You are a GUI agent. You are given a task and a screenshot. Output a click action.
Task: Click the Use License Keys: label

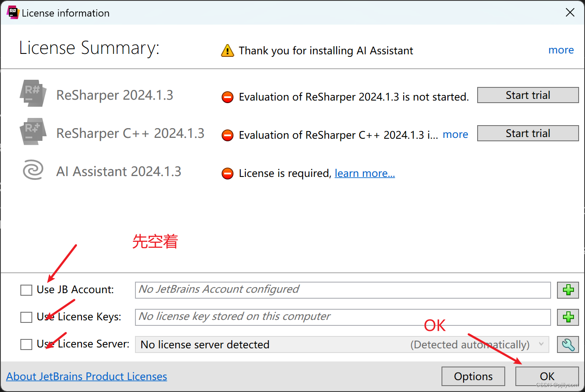click(x=79, y=317)
